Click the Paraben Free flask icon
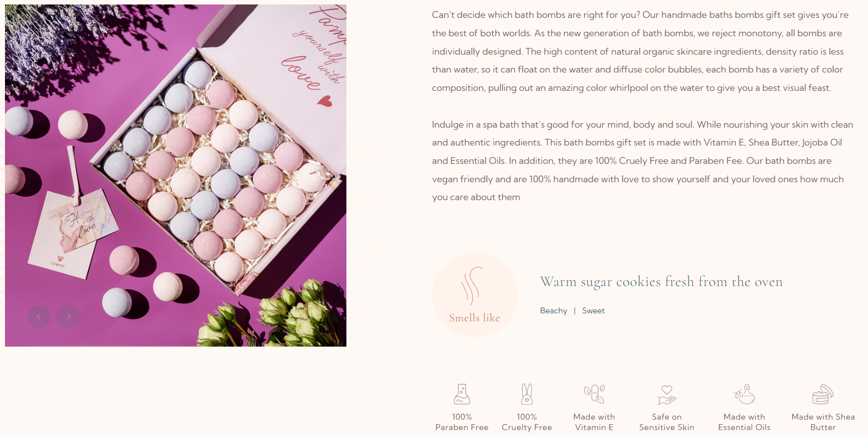Viewport: 868px width, 437px height. [x=462, y=394]
